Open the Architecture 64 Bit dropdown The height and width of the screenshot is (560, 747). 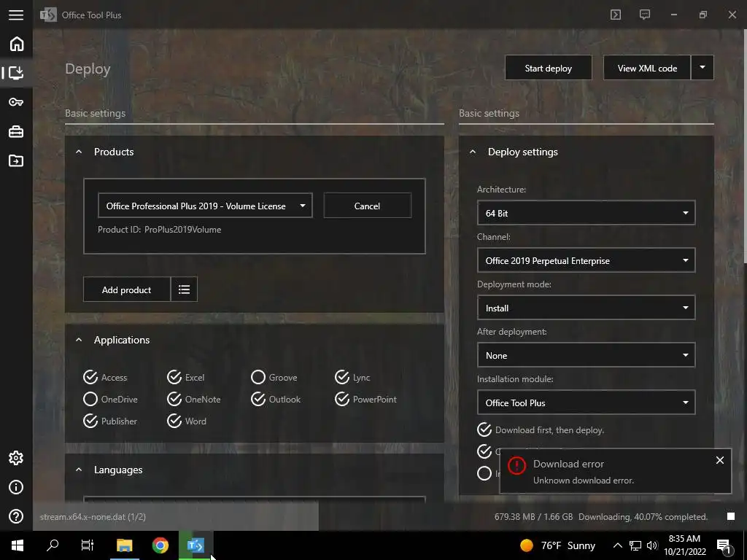click(586, 213)
